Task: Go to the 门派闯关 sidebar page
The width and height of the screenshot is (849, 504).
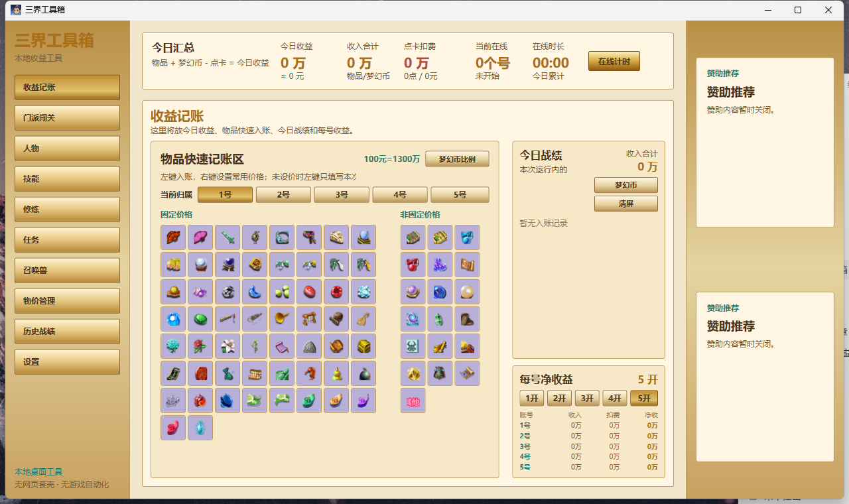Action: [67, 118]
